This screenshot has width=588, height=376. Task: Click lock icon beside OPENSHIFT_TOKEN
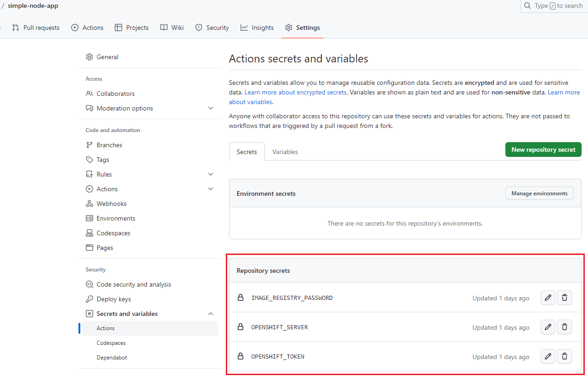click(x=240, y=356)
